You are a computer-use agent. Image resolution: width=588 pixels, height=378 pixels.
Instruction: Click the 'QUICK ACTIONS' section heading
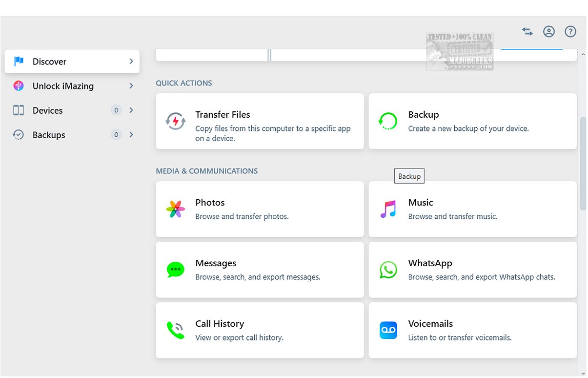184,83
